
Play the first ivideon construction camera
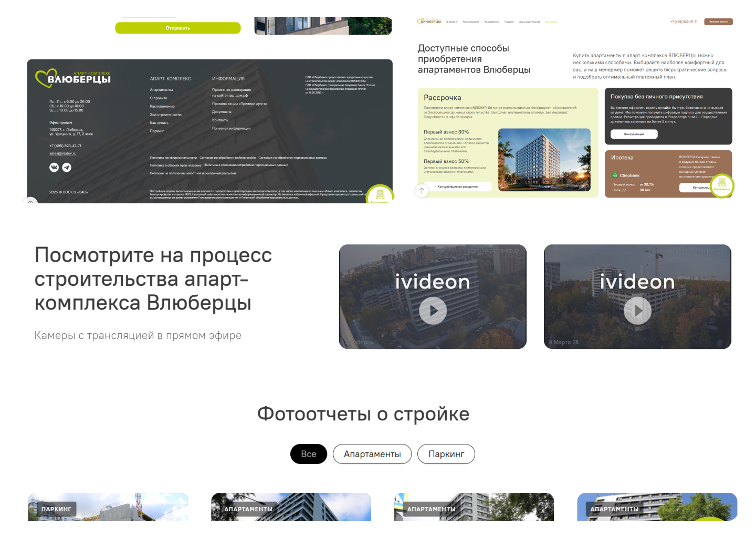coord(433,311)
